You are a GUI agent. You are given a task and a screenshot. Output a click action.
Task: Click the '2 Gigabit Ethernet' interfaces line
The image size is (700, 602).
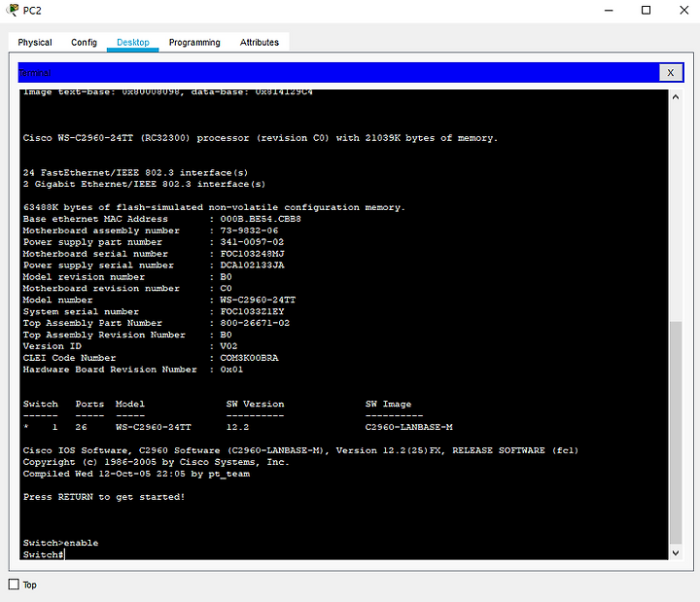(x=144, y=184)
